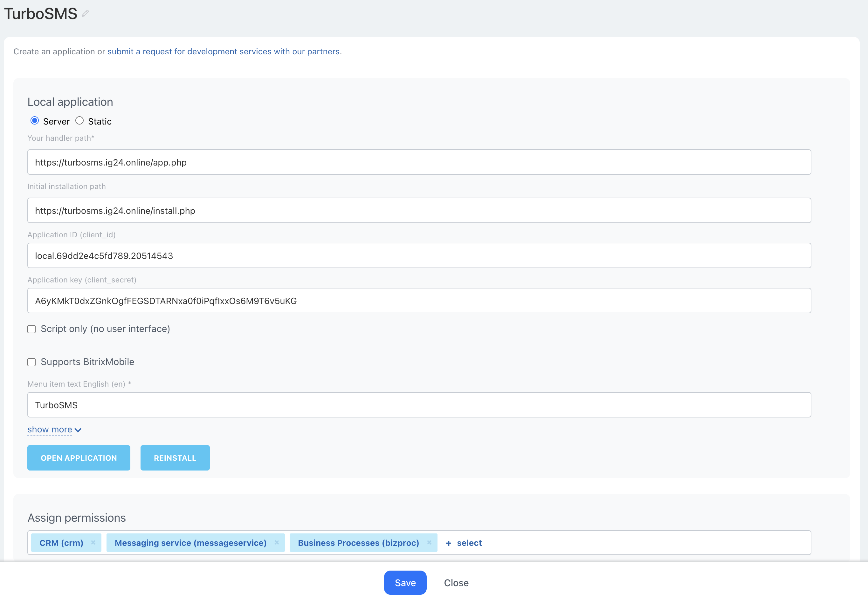The height and width of the screenshot is (603, 868).
Task: Focus the Menu item text English field
Action: point(419,405)
